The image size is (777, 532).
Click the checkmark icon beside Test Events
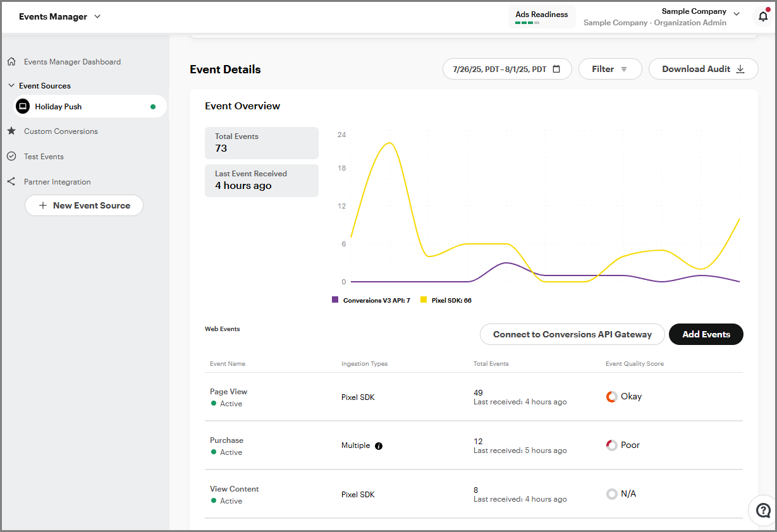(x=11, y=157)
